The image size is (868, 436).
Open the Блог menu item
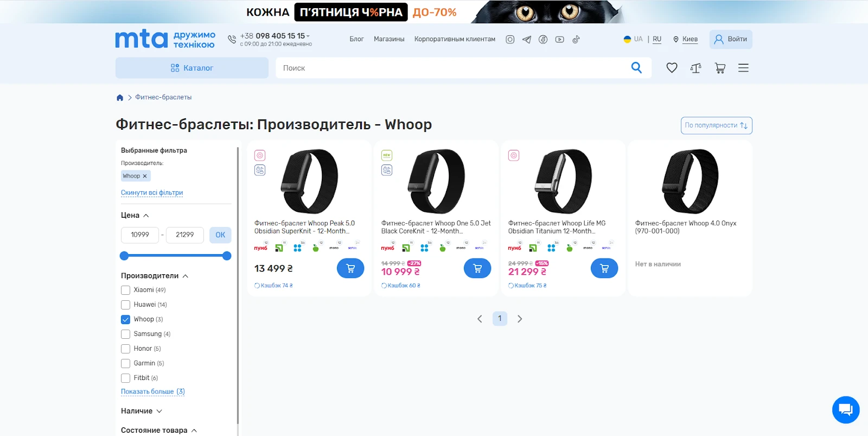(x=356, y=39)
